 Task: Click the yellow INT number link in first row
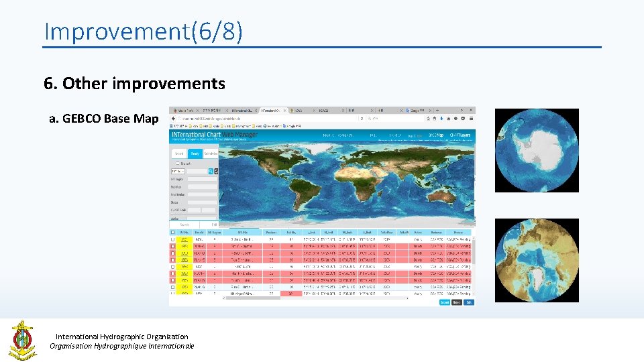click(184, 239)
